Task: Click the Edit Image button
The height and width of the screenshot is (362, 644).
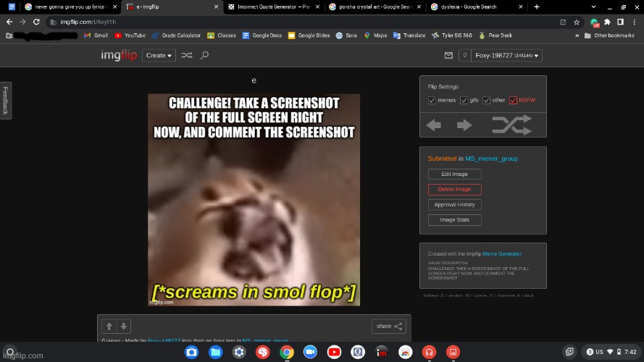Action: (454, 174)
